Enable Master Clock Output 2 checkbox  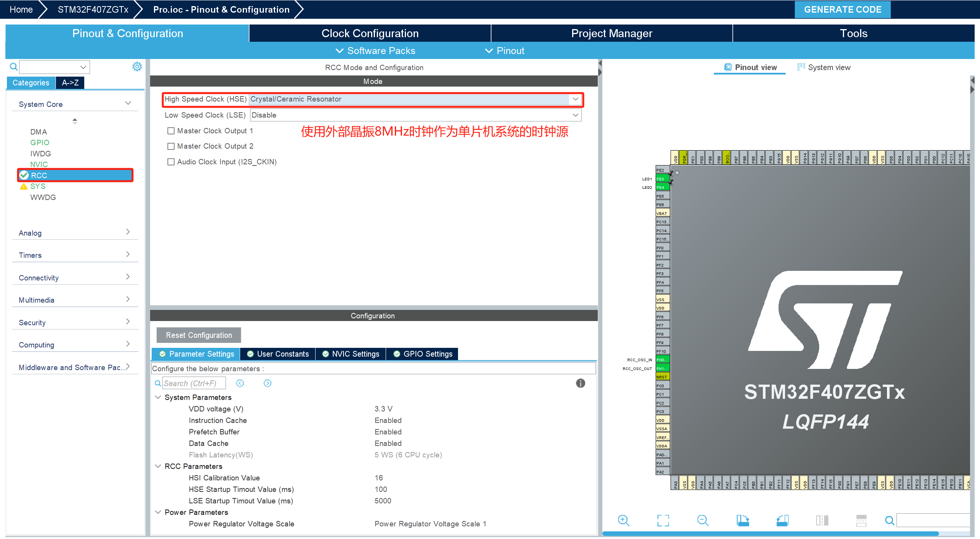pos(171,146)
